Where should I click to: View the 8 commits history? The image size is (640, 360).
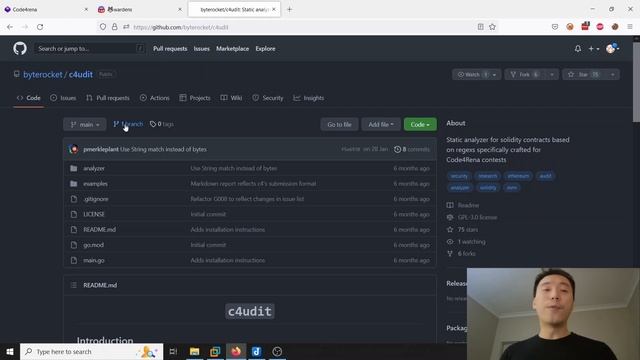pos(412,149)
